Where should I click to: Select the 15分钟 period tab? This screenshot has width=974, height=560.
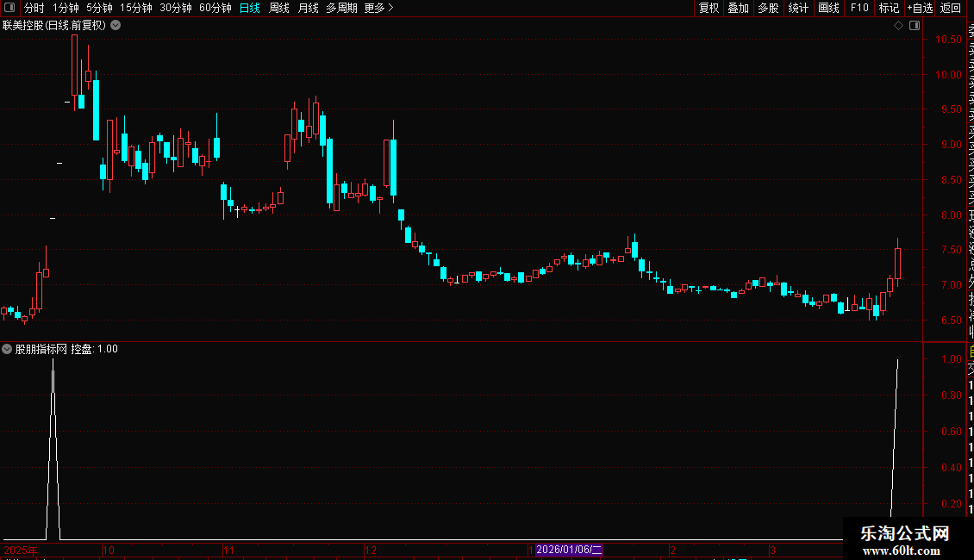click(x=135, y=8)
